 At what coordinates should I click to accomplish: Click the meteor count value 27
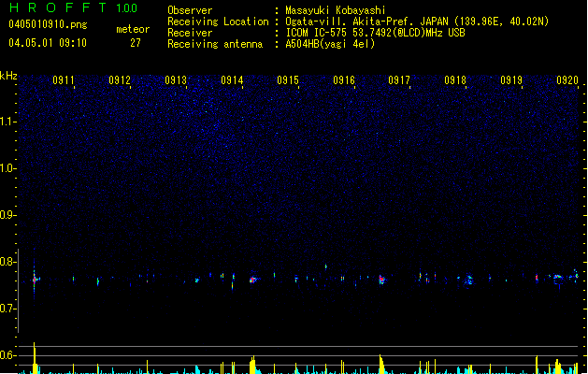coord(136,43)
